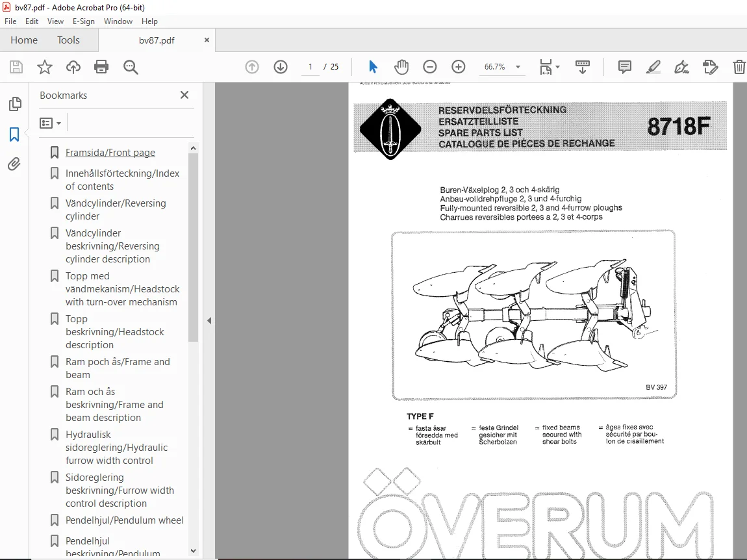Open the Edit menu
Screen dimensions: 747x560
click(32, 21)
